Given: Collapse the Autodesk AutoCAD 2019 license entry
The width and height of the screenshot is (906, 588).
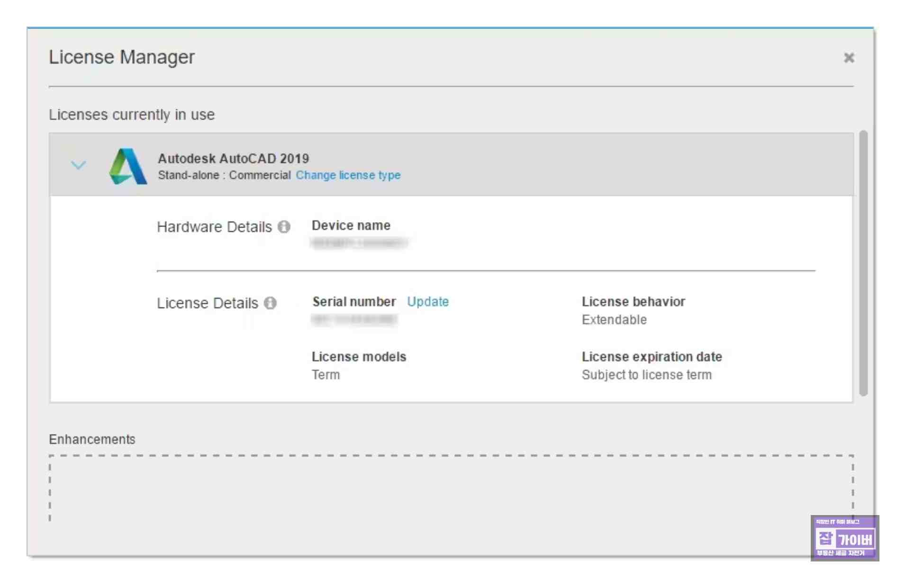Looking at the screenshot, I should (78, 165).
